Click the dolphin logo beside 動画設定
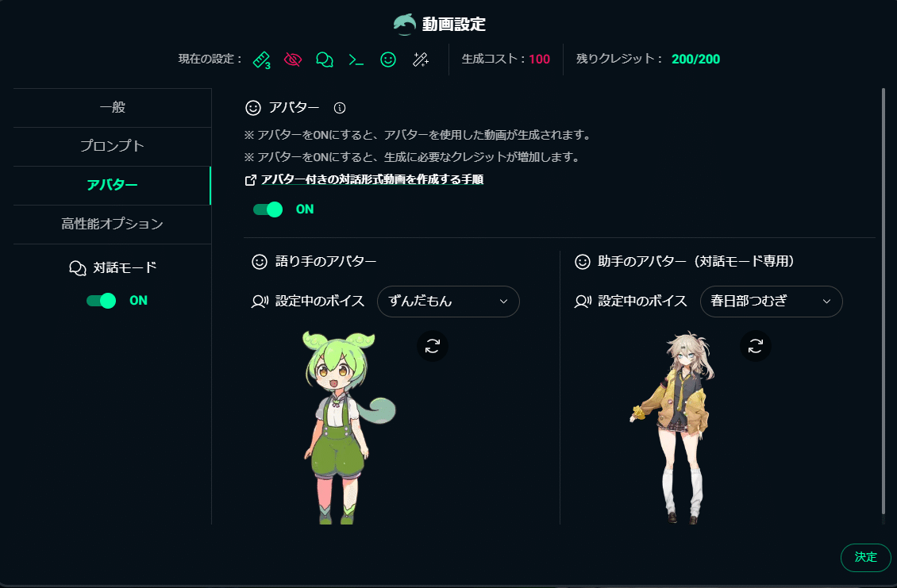This screenshot has width=897, height=588. (x=405, y=24)
